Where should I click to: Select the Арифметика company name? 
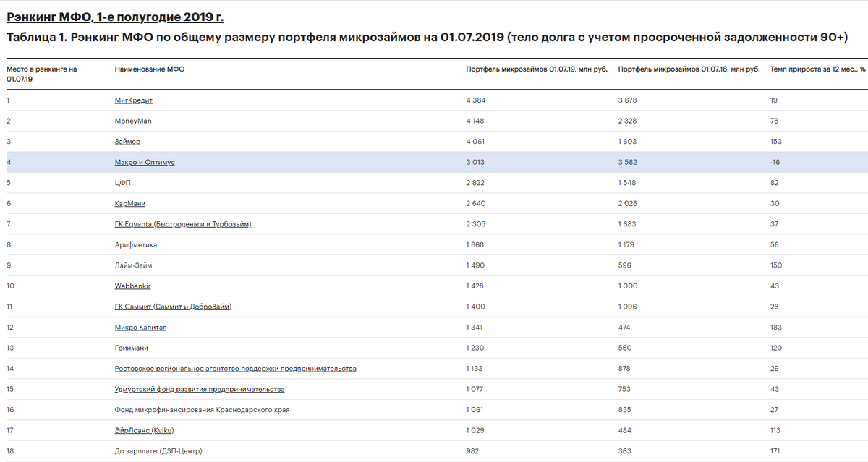point(136,245)
